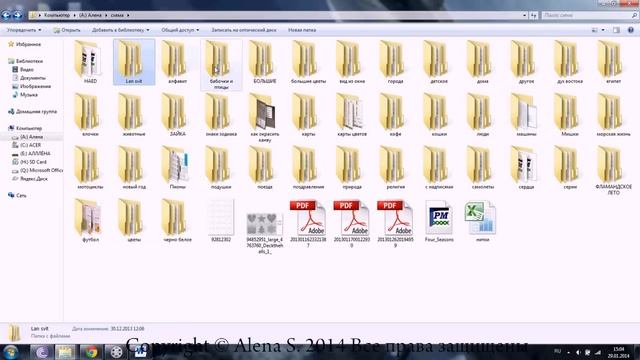The height and width of the screenshot is (360, 640).
Task: Select the кофе folder
Action: (396, 115)
